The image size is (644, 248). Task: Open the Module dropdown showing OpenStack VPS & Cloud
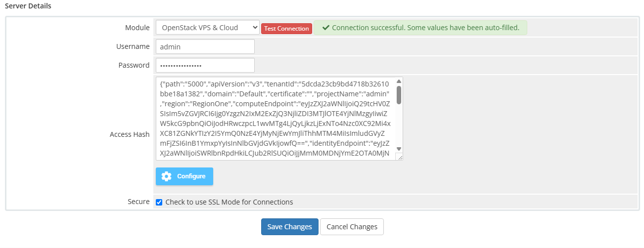pos(207,28)
